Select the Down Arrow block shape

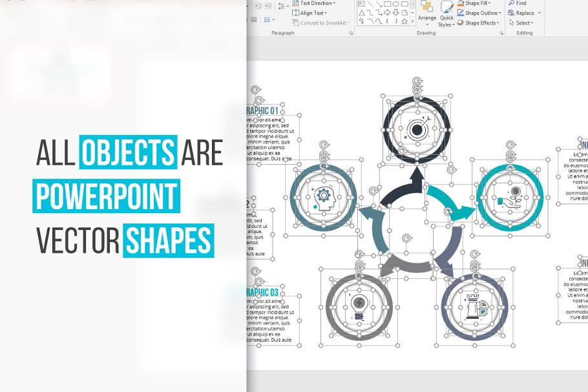[396, 12]
